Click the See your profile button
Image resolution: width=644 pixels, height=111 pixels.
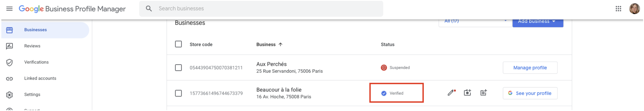pyautogui.click(x=530, y=93)
